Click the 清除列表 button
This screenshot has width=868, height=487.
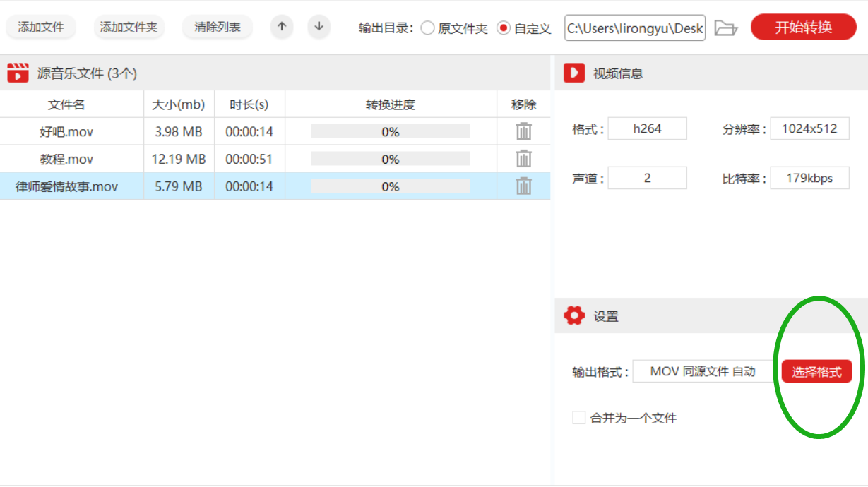[x=218, y=28]
